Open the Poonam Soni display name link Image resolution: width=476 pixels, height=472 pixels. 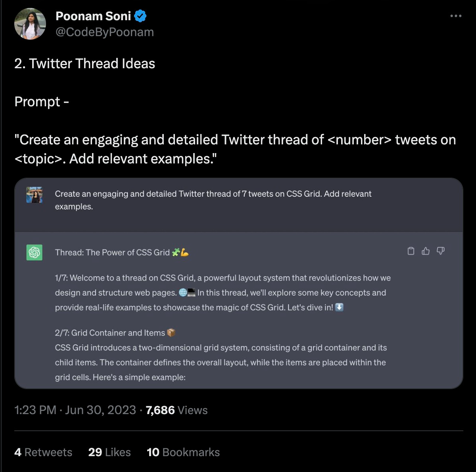tap(93, 16)
